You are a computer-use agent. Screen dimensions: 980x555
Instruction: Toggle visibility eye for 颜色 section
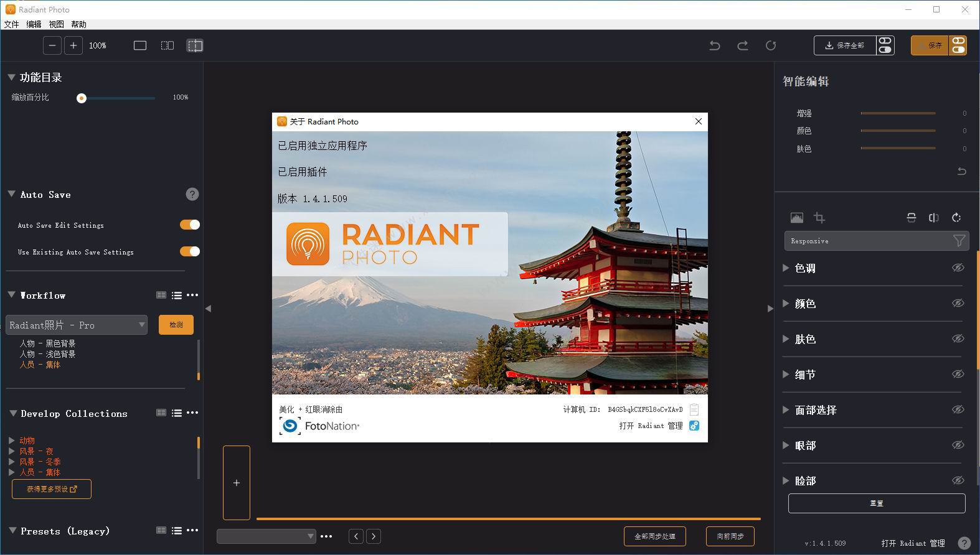(958, 303)
